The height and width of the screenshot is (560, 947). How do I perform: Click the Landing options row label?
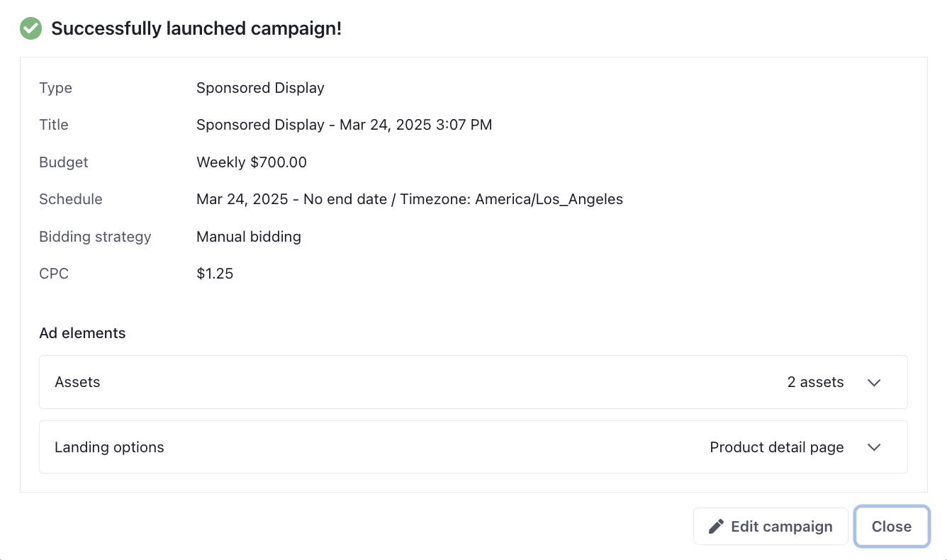(109, 447)
